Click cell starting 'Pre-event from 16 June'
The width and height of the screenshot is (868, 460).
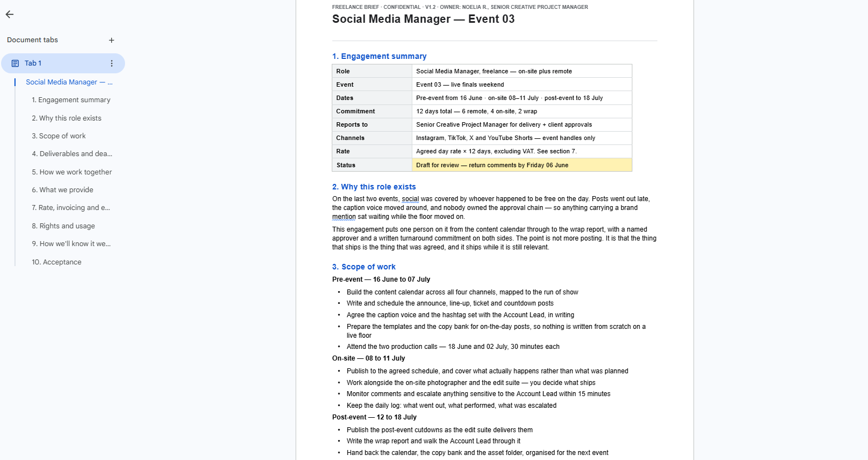(522, 98)
